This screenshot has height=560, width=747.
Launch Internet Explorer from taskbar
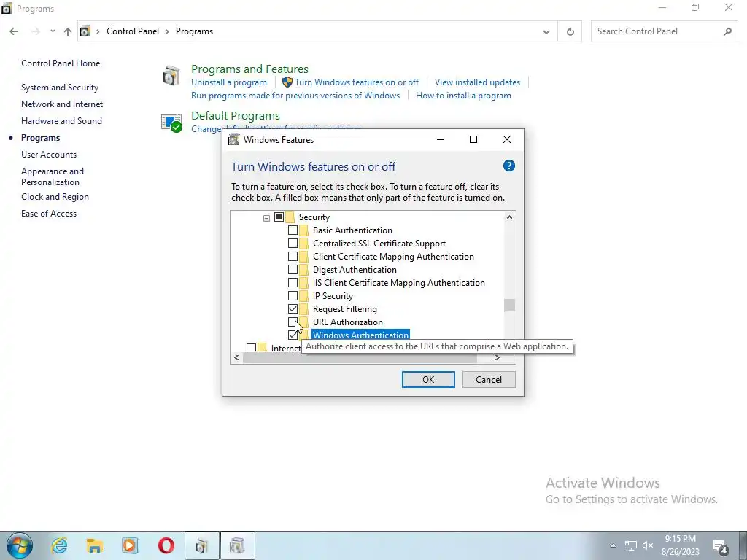tap(59, 545)
